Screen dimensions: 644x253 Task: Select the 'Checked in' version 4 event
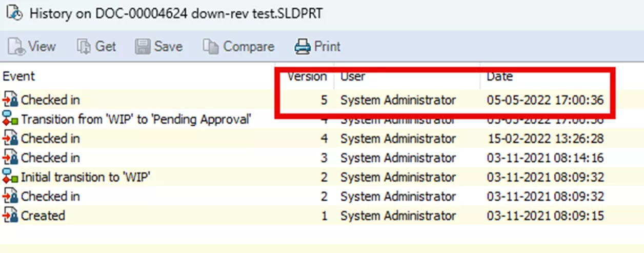[50, 139]
